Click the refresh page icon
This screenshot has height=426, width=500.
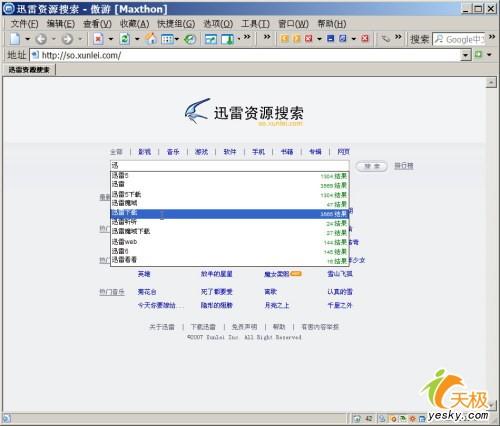pyautogui.click(x=125, y=39)
